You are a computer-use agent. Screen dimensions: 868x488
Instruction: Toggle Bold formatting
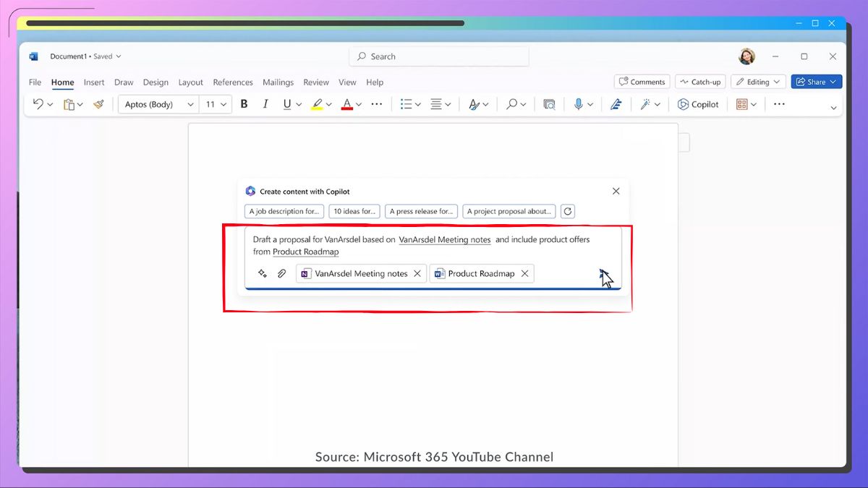pyautogui.click(x=244, y=104)
